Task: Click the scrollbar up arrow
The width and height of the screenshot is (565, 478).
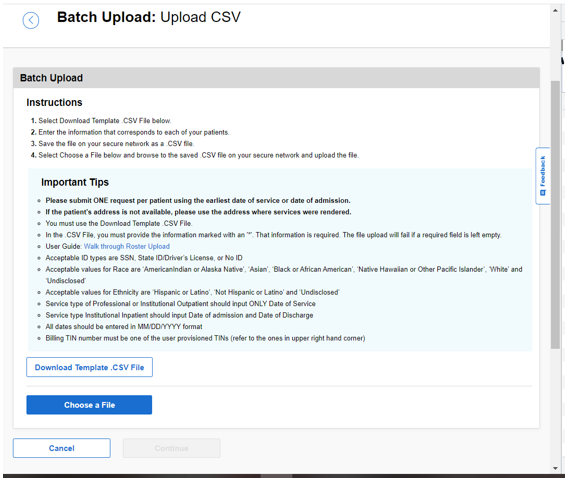Action: point(555,10)
